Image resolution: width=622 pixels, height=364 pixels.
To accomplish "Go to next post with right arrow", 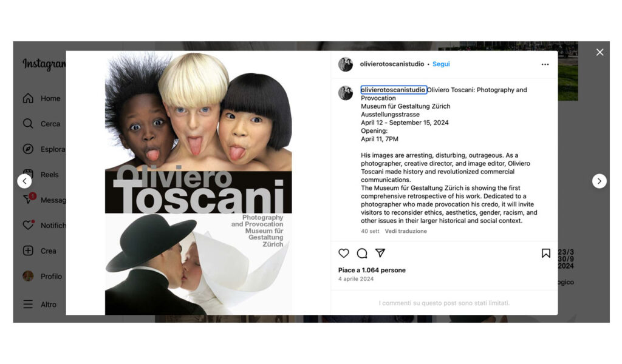I will (x=600, y=181).
